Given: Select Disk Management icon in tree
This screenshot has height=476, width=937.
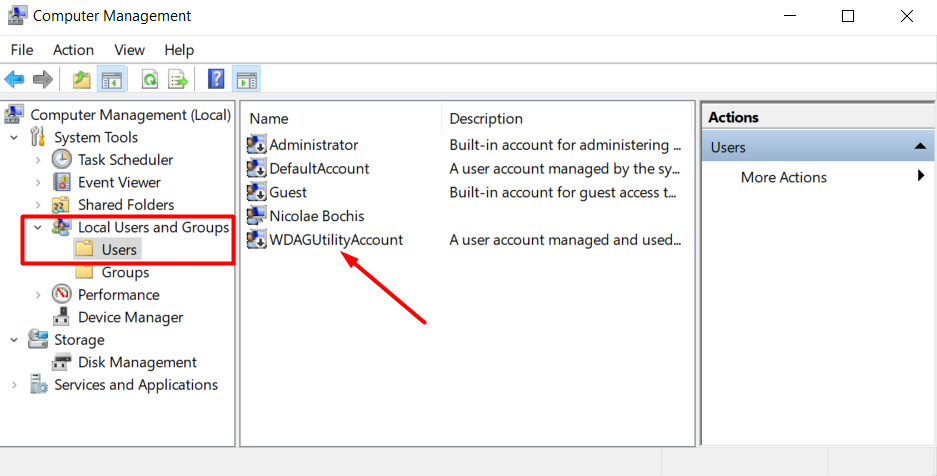Looking at the screenshot, I should coord(62,362).
